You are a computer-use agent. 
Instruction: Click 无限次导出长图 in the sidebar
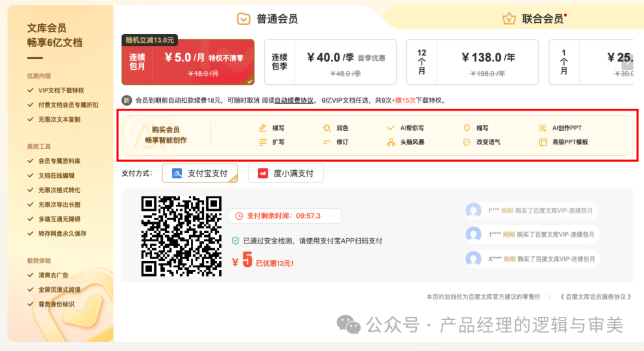[59, 205]
